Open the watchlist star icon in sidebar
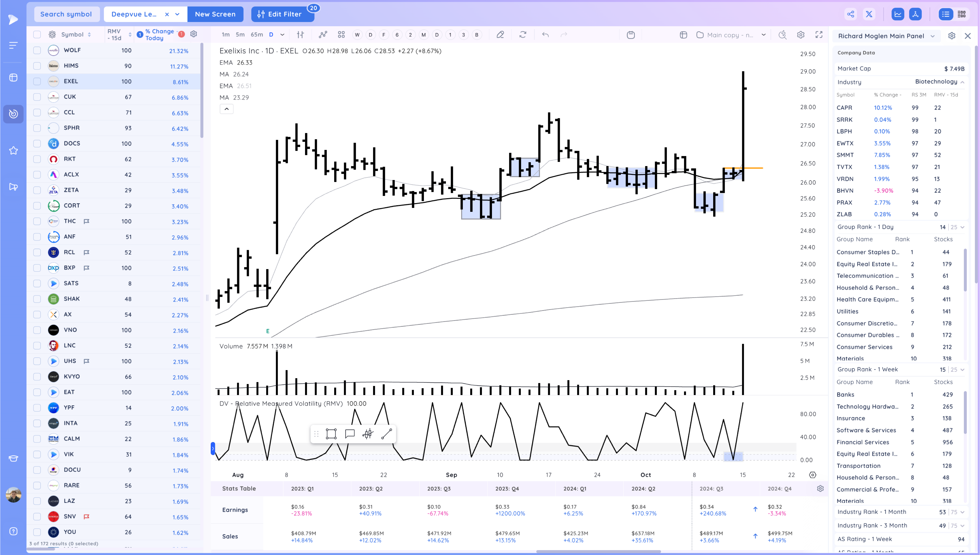The width and height of the screenshot is (980, 555). pyautogui.click(x=13, y=151)
